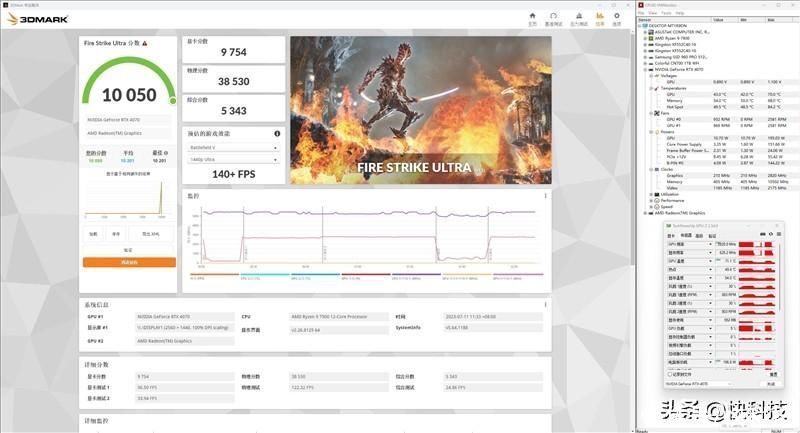Image resolution: width=800 pixels, height=433 pixels.
Task: Tick the 记录到文件 checkbox in GPU-Z
Action: tap(670, 374)
